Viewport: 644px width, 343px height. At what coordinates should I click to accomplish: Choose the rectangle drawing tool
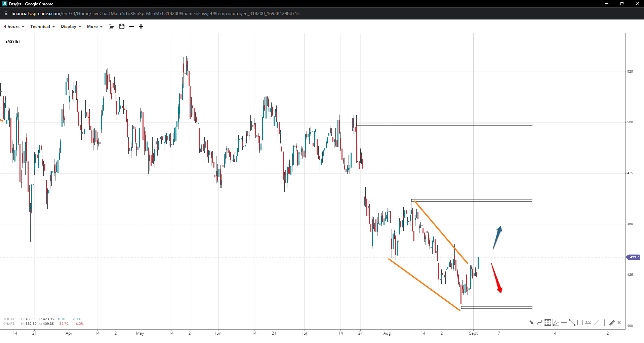point(580,323)
